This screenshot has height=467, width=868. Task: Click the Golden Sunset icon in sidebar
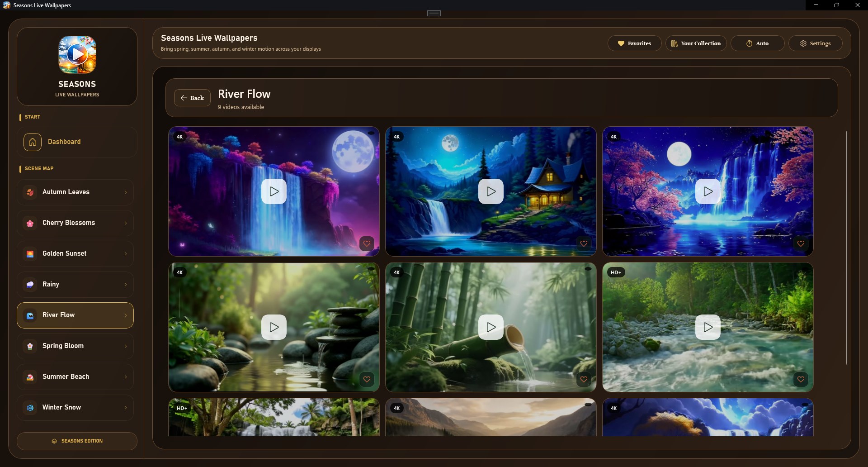[x=30, y=254]
